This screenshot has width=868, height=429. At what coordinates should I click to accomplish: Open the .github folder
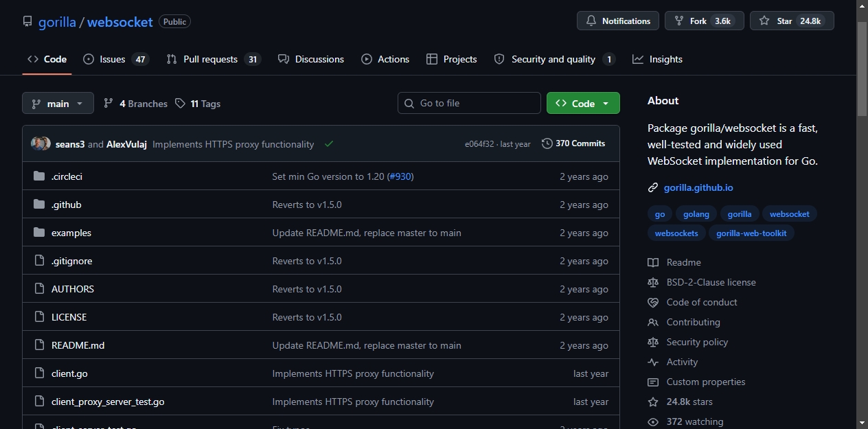[x=66, y=205]
